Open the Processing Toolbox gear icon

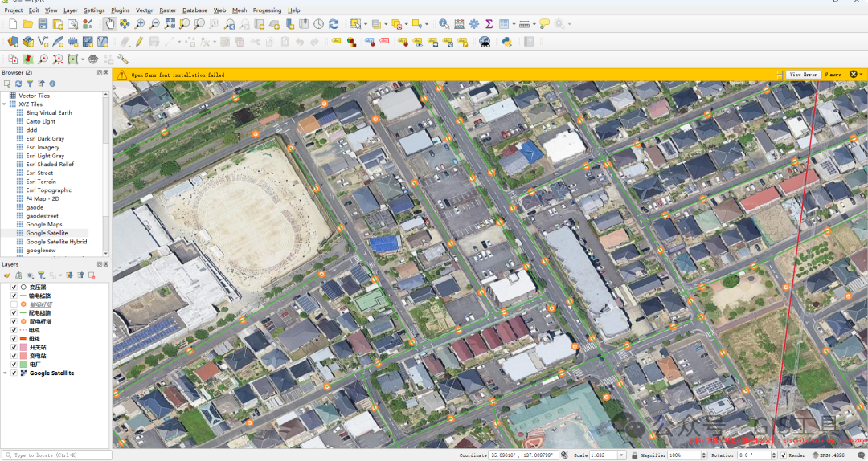tap(474, 24)
